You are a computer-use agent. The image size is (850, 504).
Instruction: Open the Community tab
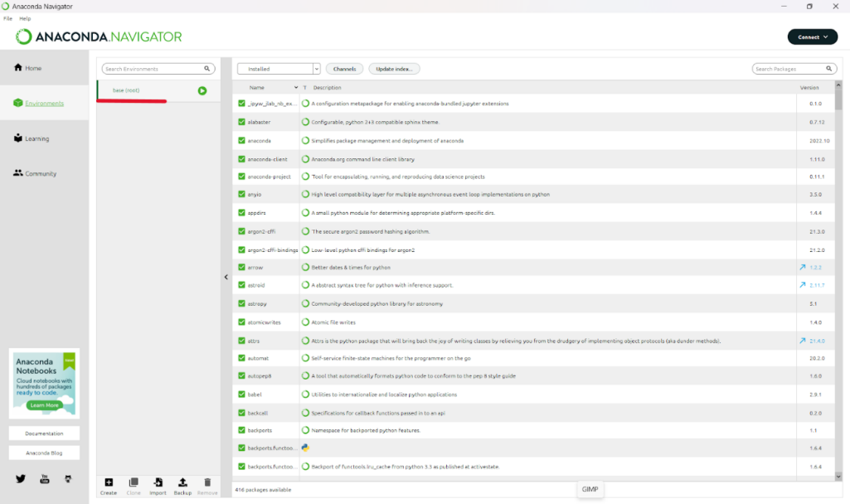pyautogui.click(x=45, y=173)
